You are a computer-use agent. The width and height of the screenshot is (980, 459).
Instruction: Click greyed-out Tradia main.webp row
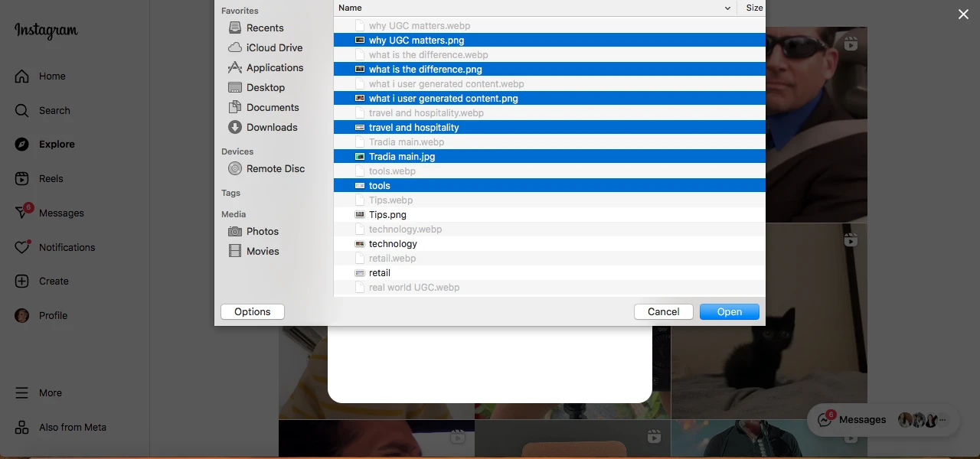[549, 142]
